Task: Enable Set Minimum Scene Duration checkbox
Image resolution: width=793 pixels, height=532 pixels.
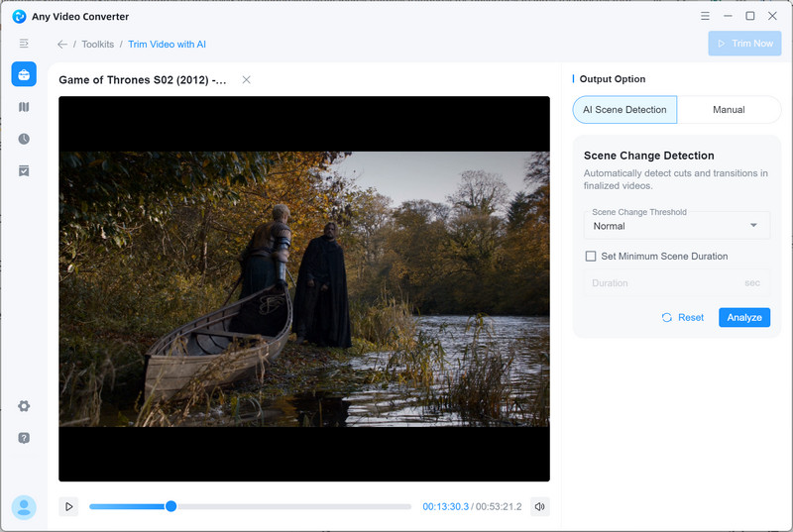Action: tap(590, 257)
